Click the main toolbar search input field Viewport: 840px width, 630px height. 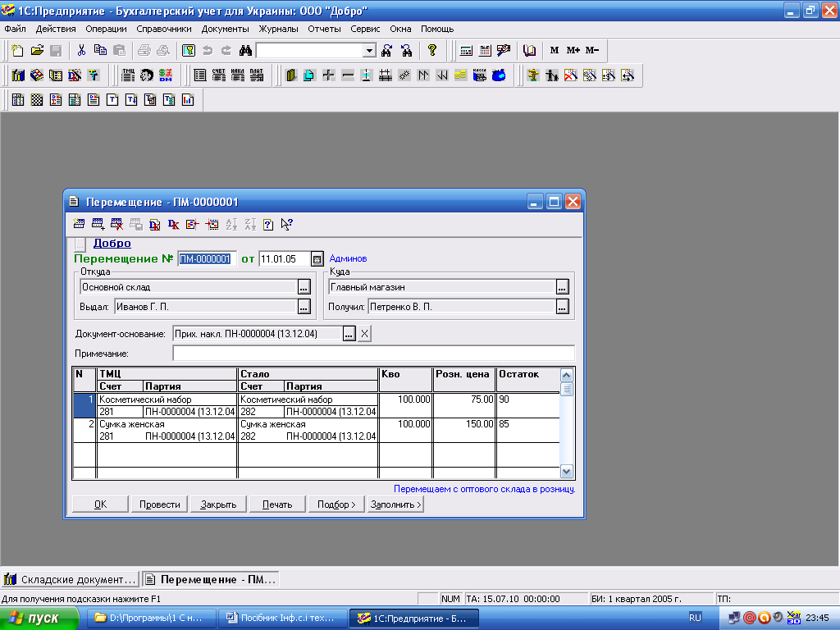(x=310, y=50)
